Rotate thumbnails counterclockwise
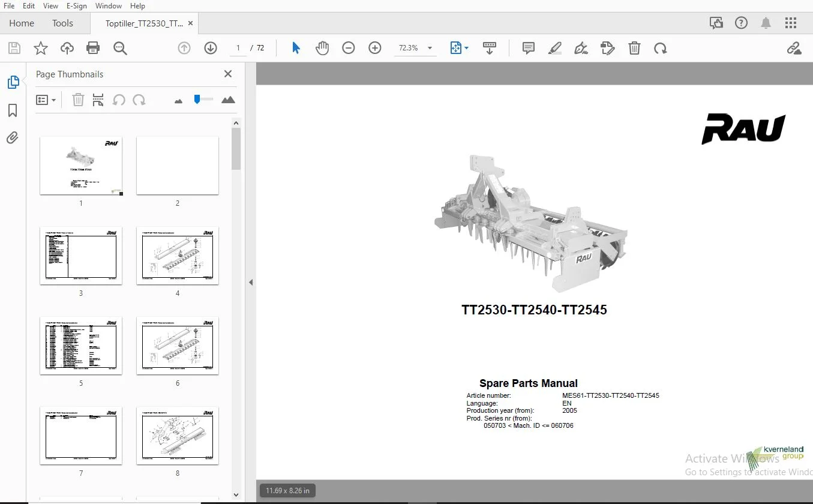Viewport: 813px width, 504px height. point(119,100)
